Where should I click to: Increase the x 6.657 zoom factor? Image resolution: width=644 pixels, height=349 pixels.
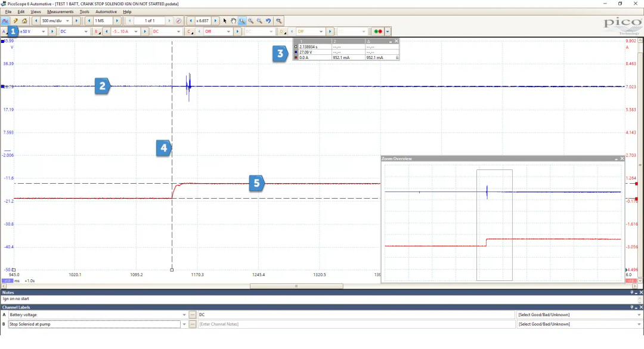216,20
